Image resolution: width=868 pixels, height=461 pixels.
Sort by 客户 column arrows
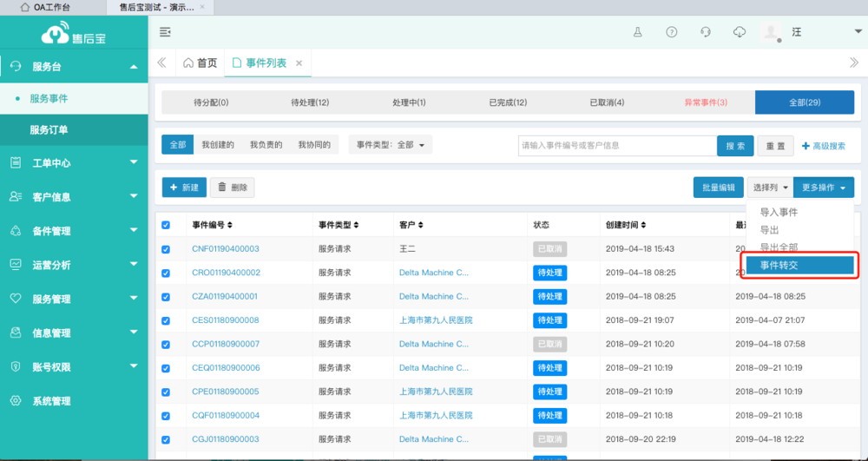pyautogui.click(x=421, y=225)
